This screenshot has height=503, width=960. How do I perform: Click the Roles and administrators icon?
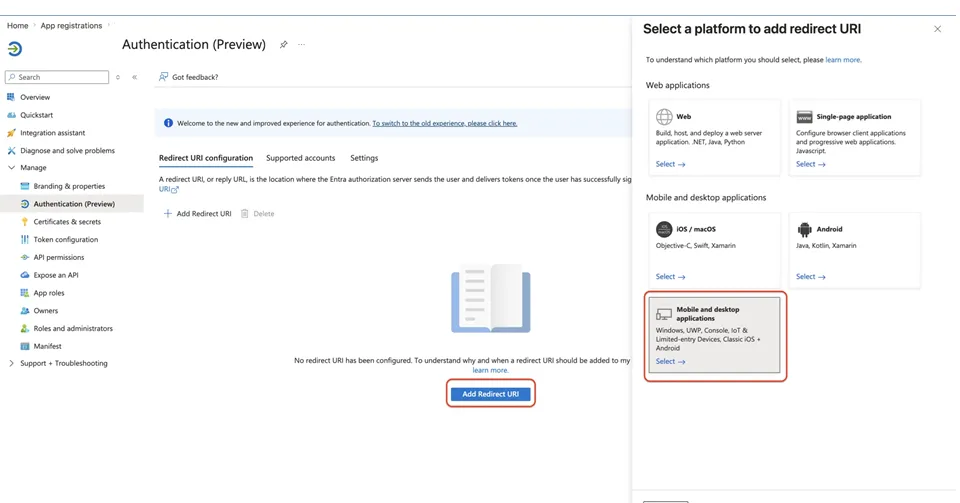[24, 328]
